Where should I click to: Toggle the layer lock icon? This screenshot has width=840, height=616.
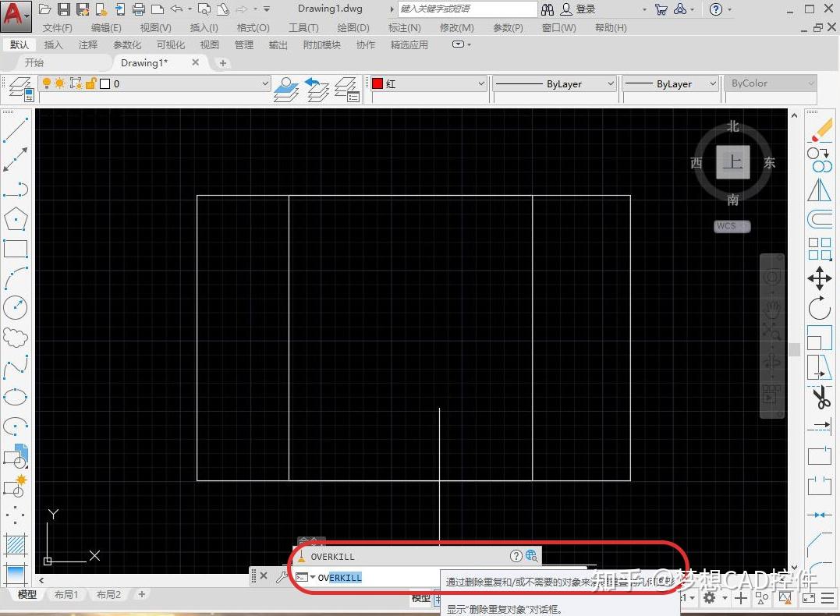90,83
